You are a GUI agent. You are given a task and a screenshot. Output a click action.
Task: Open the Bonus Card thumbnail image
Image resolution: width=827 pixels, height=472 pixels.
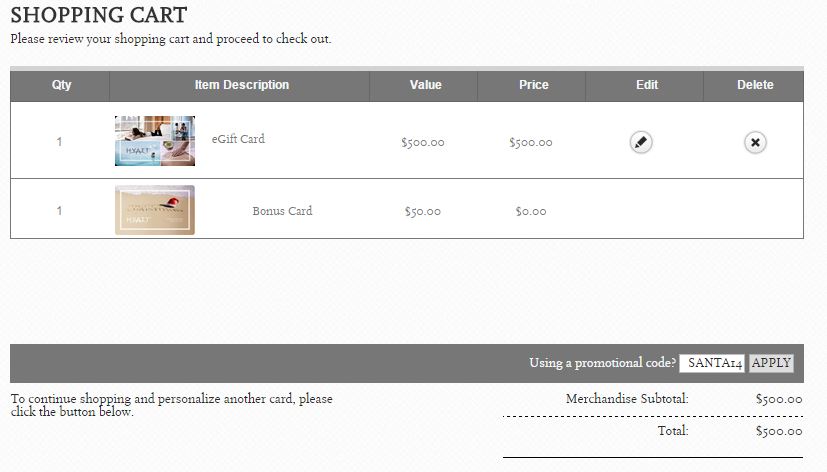[155, 210]
